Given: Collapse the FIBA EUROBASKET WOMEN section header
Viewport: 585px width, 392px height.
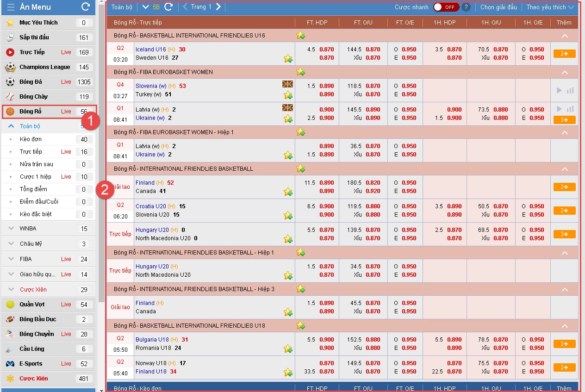Looking at the screenshot, I should (x=565, y=72).
